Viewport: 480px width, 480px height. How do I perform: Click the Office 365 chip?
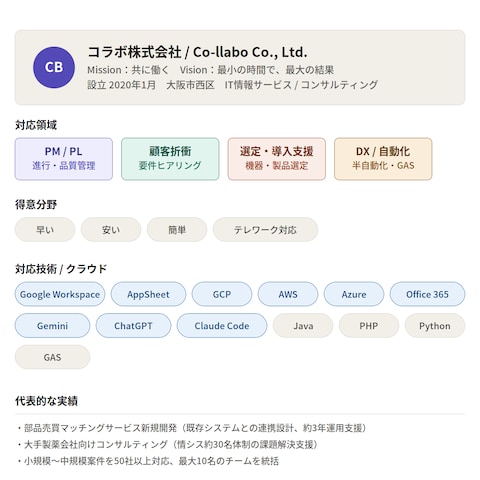tap(427, 294)
